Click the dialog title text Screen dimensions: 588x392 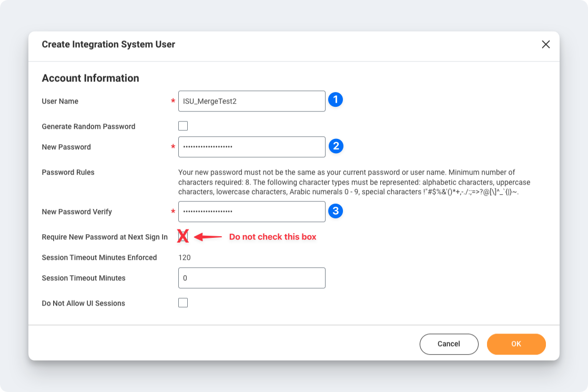point(108,44)
